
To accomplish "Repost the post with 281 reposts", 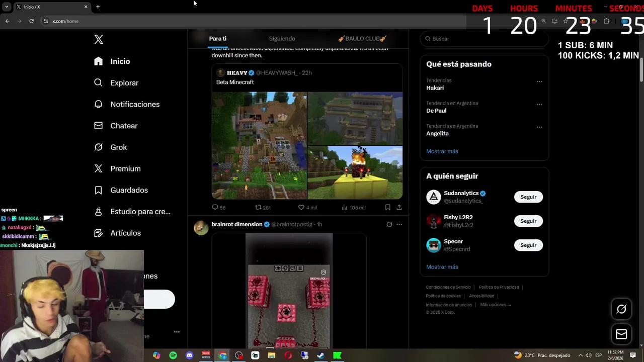I will click(x=263, y=208).
